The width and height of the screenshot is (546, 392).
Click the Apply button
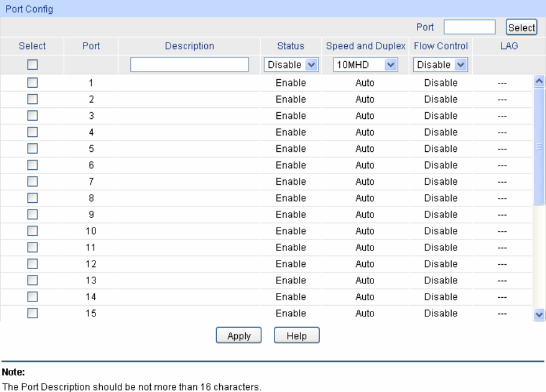pos(238,336)
